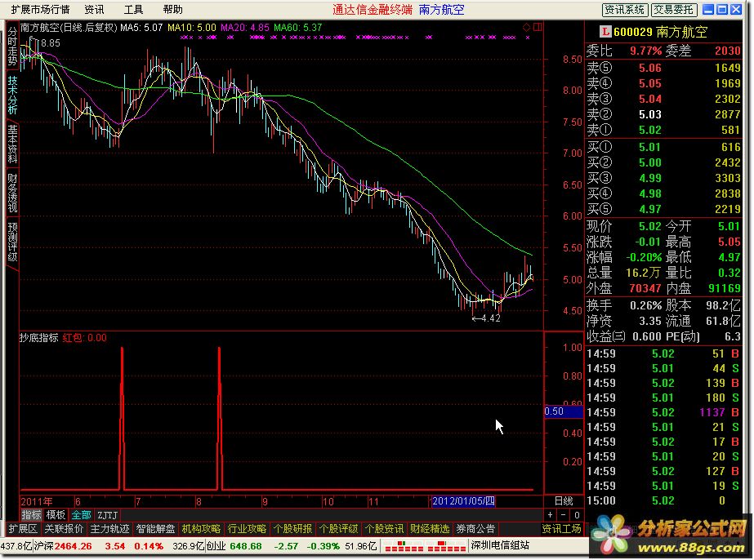The width and height of the screenshot is (754, 560).
Task: Select the ZJTJ indicator tab
Action: (108, 515)
